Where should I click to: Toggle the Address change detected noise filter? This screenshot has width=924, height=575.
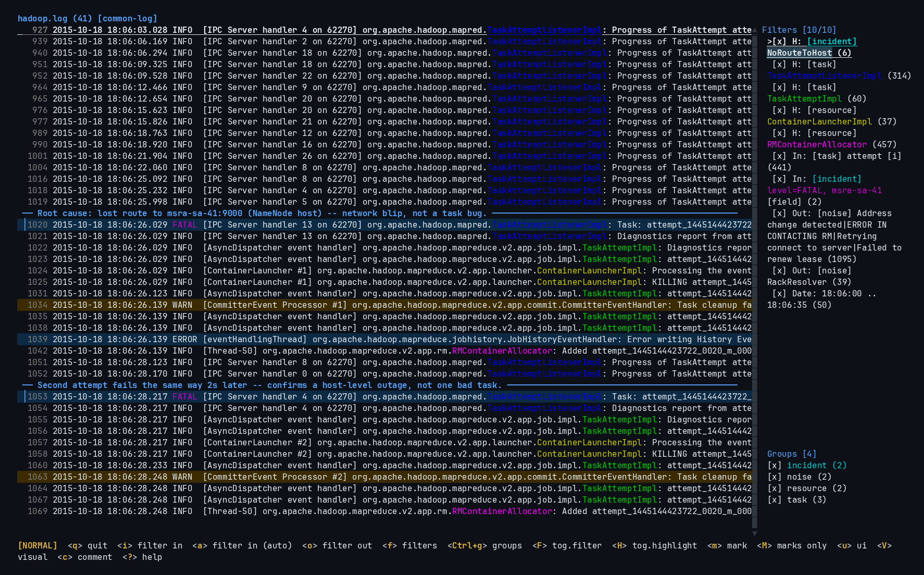[x=779, y=214]
